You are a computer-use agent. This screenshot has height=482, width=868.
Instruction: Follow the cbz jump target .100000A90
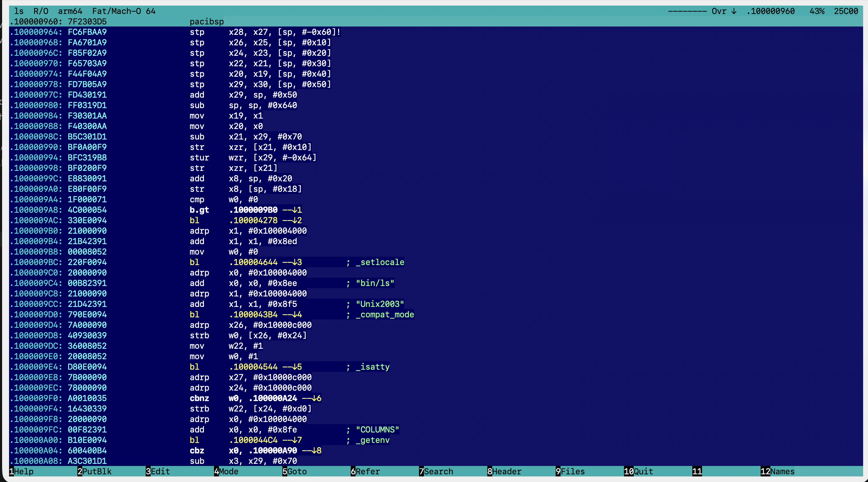click(x=273, y=451)
